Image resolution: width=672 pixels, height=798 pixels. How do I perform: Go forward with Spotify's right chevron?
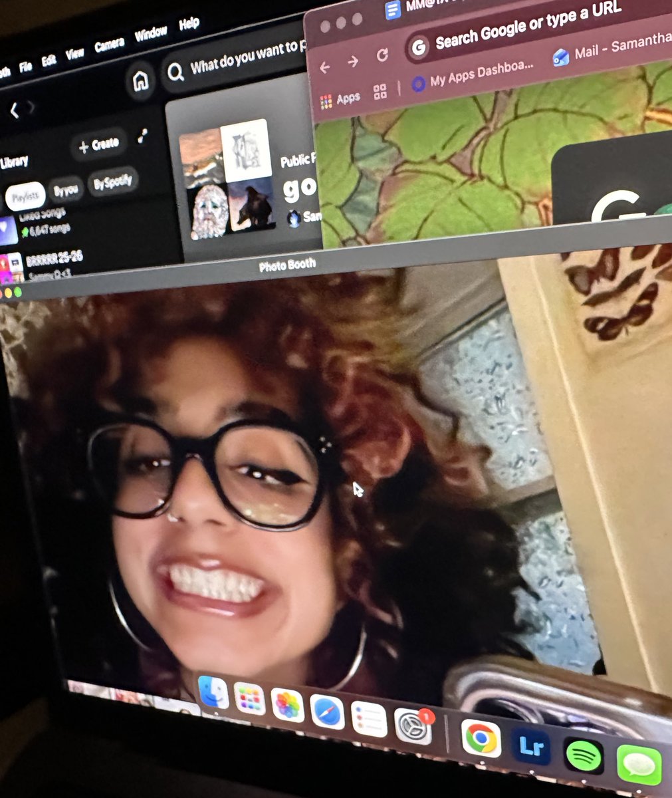(31, 108)
